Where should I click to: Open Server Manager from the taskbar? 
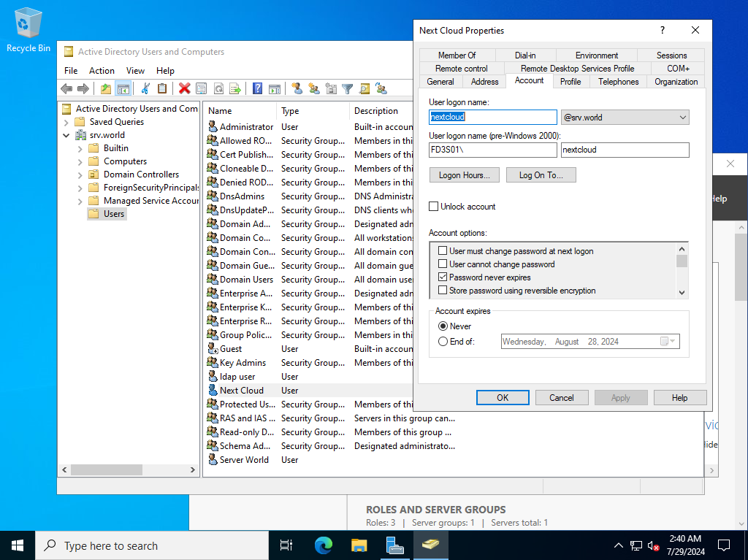click(395, 545)
